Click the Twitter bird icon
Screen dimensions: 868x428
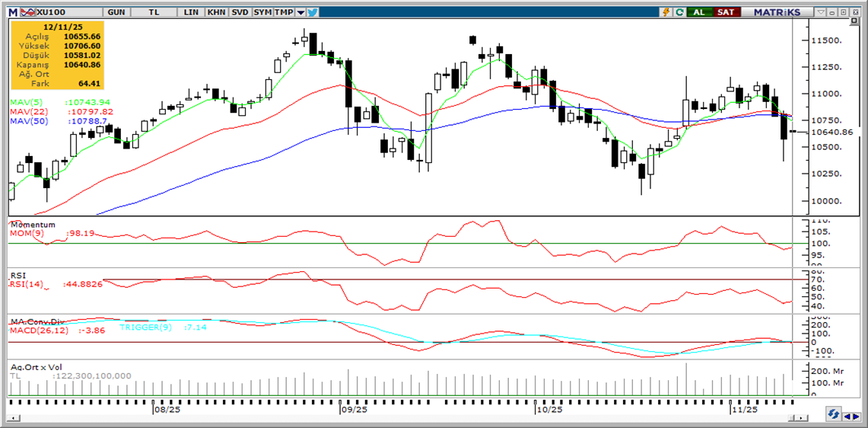point(313,12)
